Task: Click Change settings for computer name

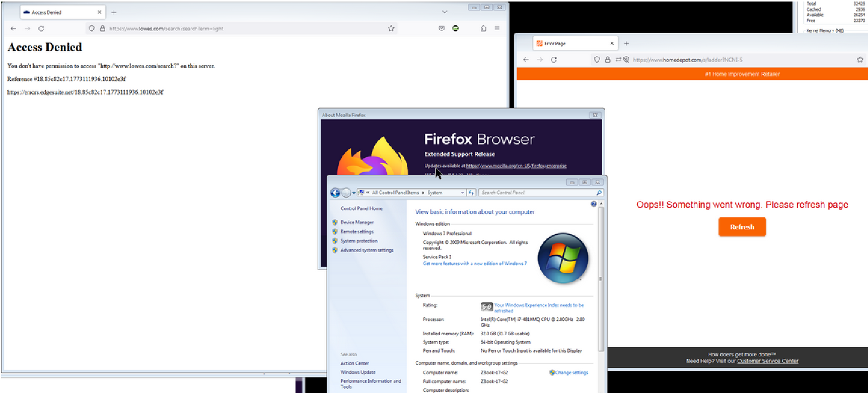Action: tap(571, 373)
